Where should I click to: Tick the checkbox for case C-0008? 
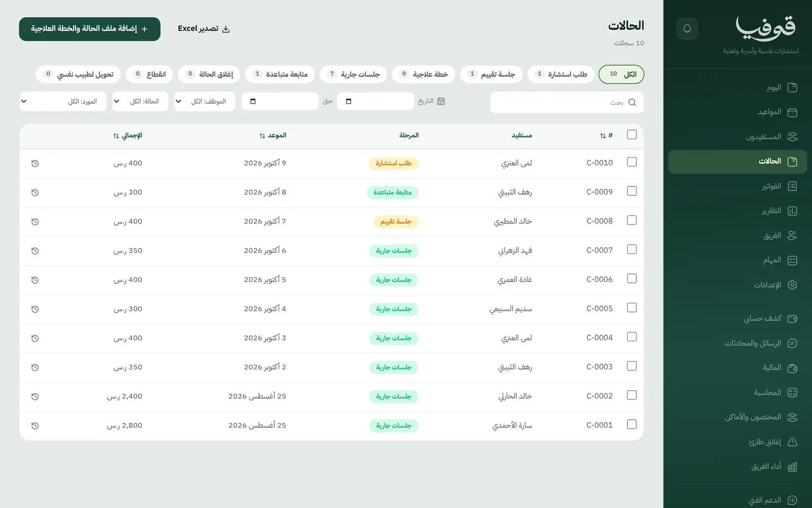pyautogui.click(x=632, y=220)
